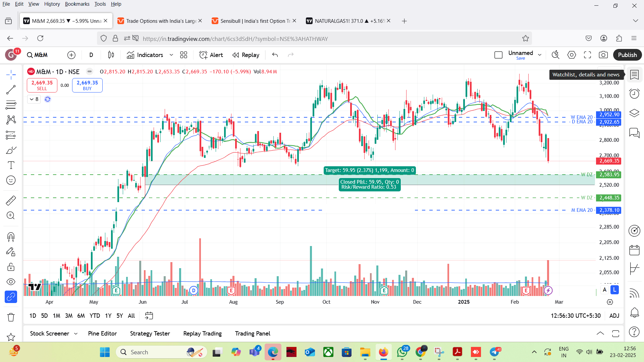This screenshot has height=362, width=644.
Task: Open quick search icon in the top toolbar
Action: click(555, 55)
